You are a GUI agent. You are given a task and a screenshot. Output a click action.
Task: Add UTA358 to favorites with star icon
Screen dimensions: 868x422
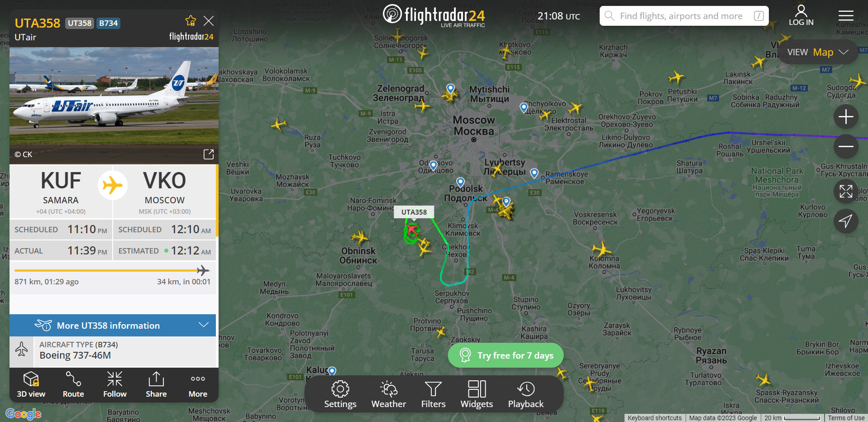click(191, 21)
